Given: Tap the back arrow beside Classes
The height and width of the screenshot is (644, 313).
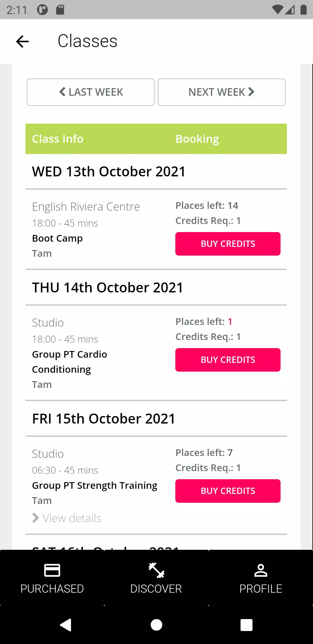Looking at the screenshot, I should click(22, 41).
